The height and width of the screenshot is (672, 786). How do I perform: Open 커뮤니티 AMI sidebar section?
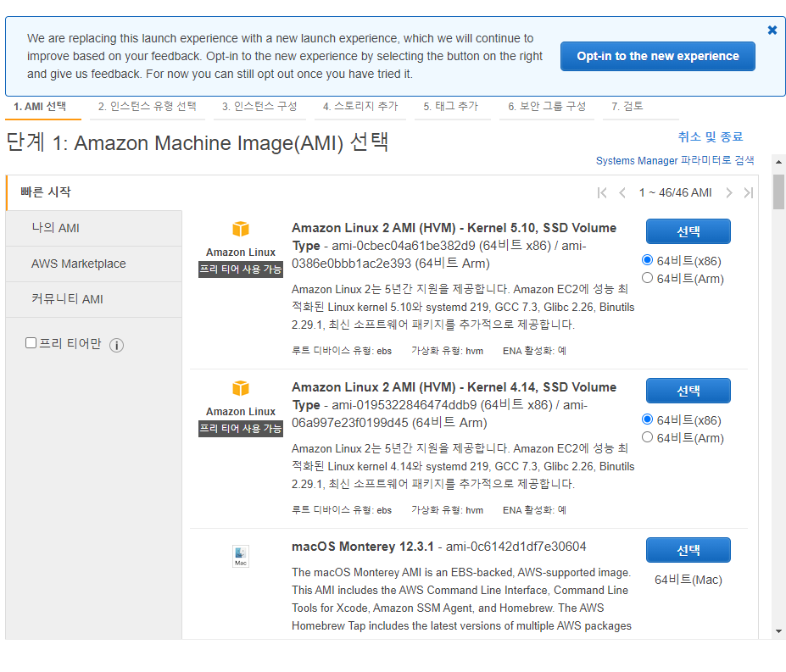(x=94, y=300)
